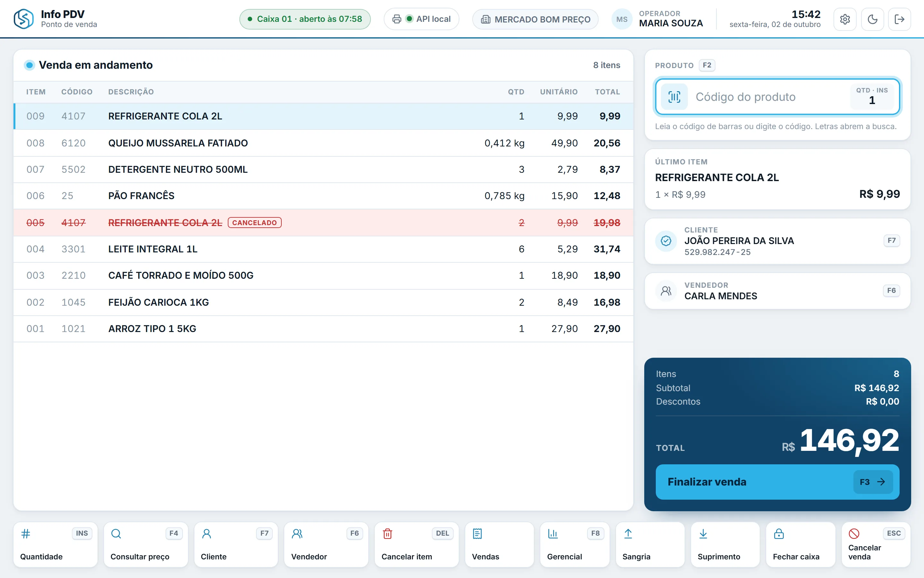Click Finalizar venda button
The image size is (924, 578).
(x=777, y=482)
